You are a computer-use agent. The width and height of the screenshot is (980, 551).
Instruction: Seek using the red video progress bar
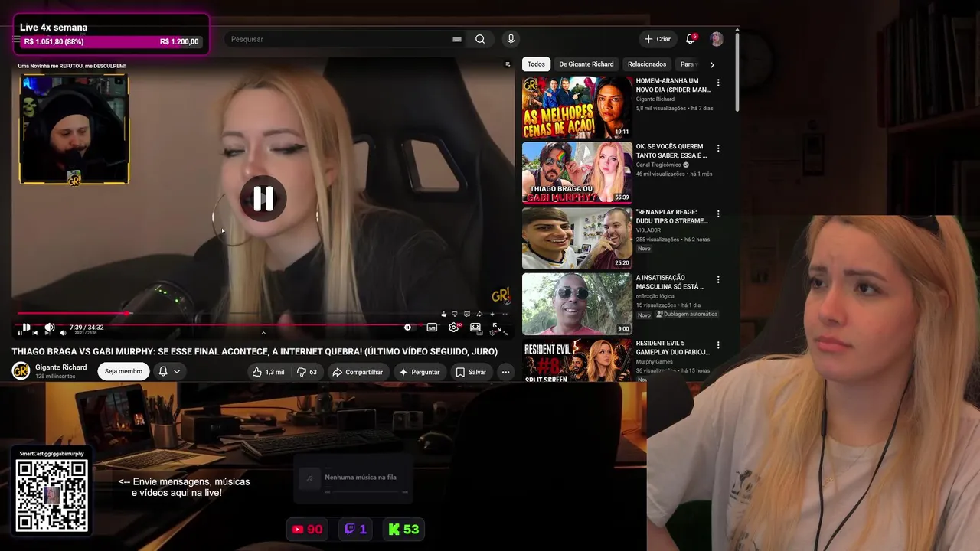coord(263,313)
